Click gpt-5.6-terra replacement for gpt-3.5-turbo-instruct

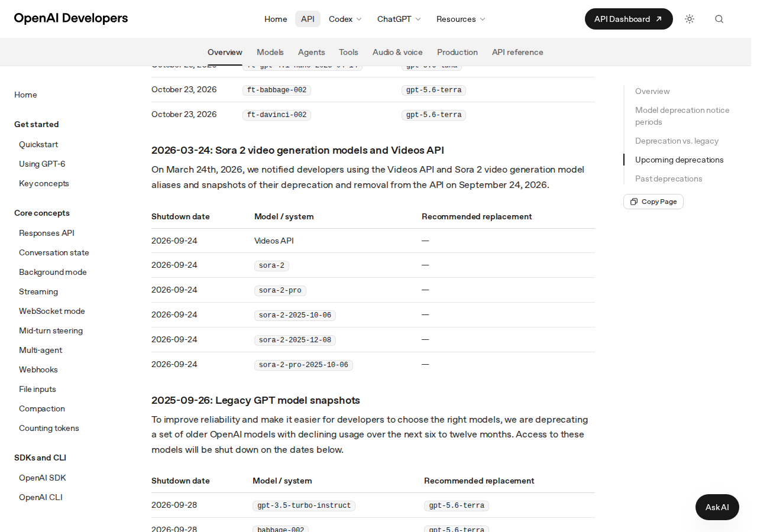(x=457, y=506)
